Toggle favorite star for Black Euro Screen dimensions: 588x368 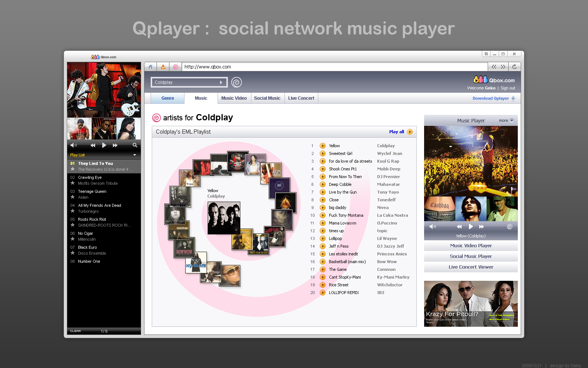(x=72, y=253)
